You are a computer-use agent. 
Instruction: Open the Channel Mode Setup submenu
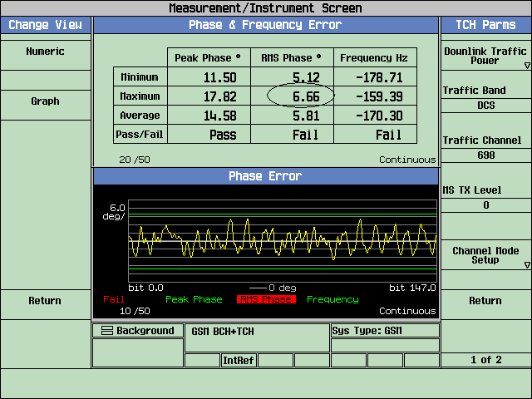click(485, 255)
